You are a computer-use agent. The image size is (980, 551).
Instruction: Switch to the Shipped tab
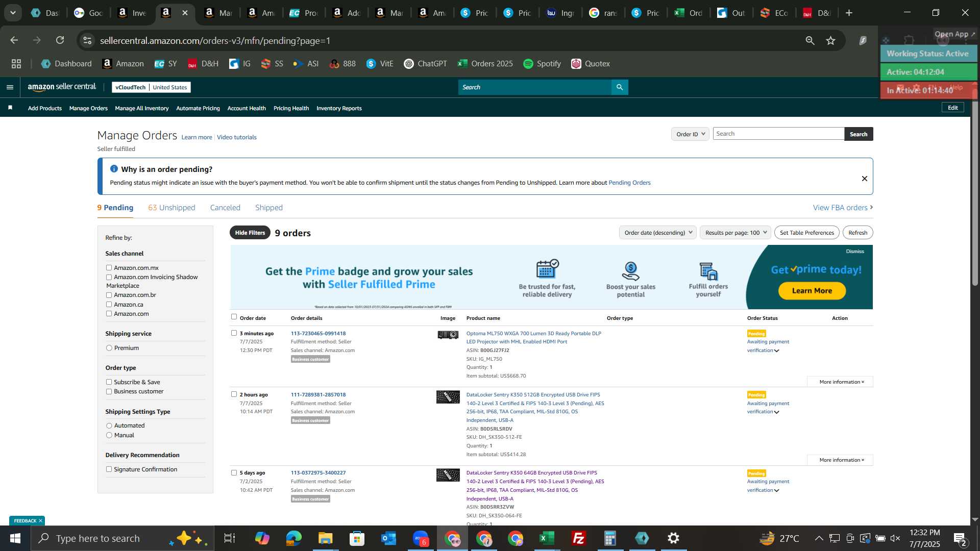point(269,208)
